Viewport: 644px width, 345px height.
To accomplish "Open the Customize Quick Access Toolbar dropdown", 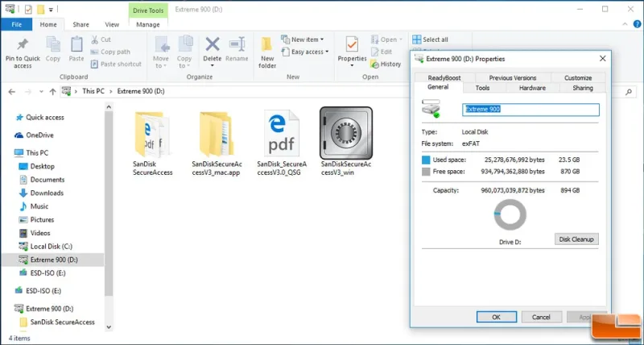I will tap(51, 9).
